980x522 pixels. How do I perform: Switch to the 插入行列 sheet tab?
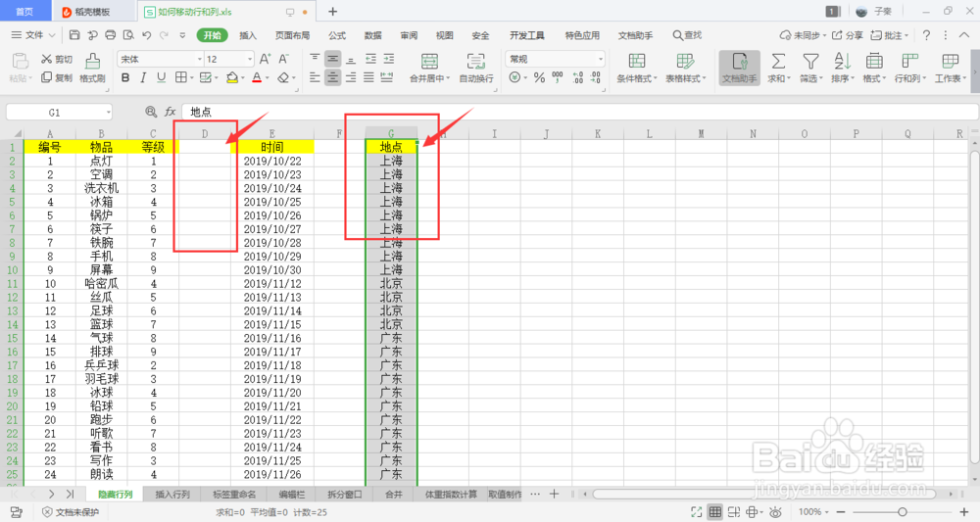172,494
